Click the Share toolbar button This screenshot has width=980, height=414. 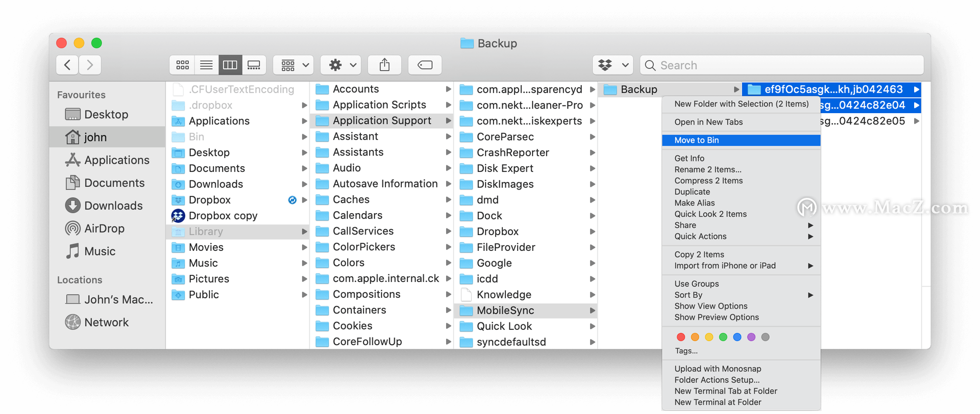click(384, 65)
